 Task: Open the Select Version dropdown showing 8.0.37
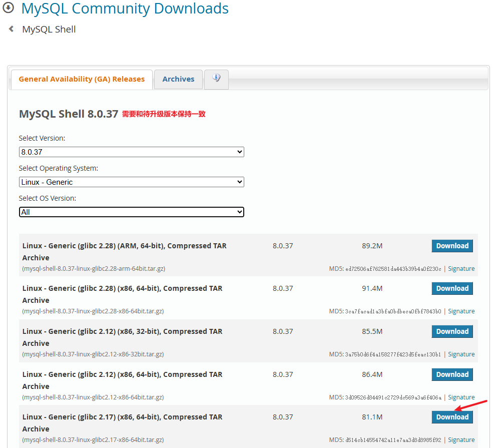tap(131, 152)
